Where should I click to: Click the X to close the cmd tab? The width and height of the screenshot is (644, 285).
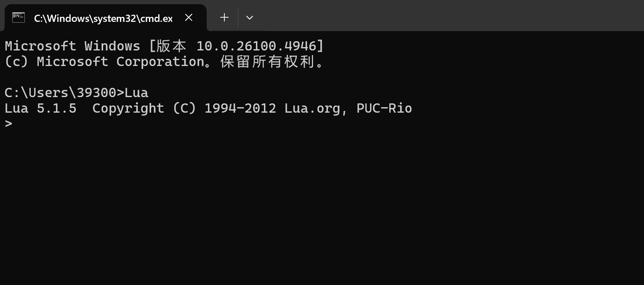pyautogui.click(x=188, y=17)
